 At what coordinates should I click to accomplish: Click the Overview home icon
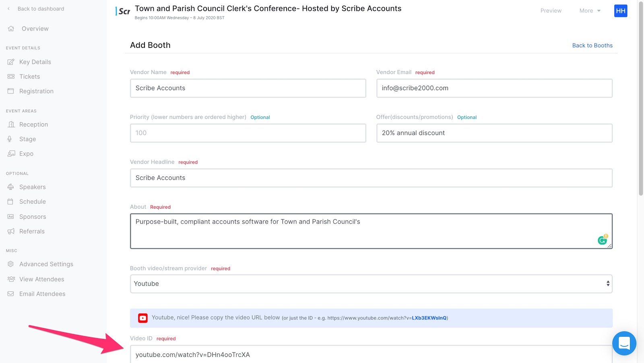[11, 29]
